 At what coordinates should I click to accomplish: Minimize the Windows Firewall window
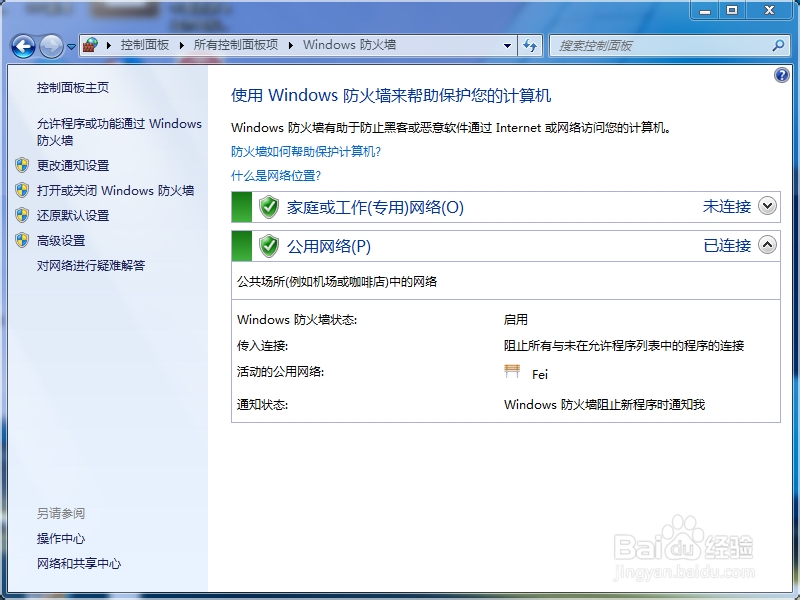pos(705,10)
